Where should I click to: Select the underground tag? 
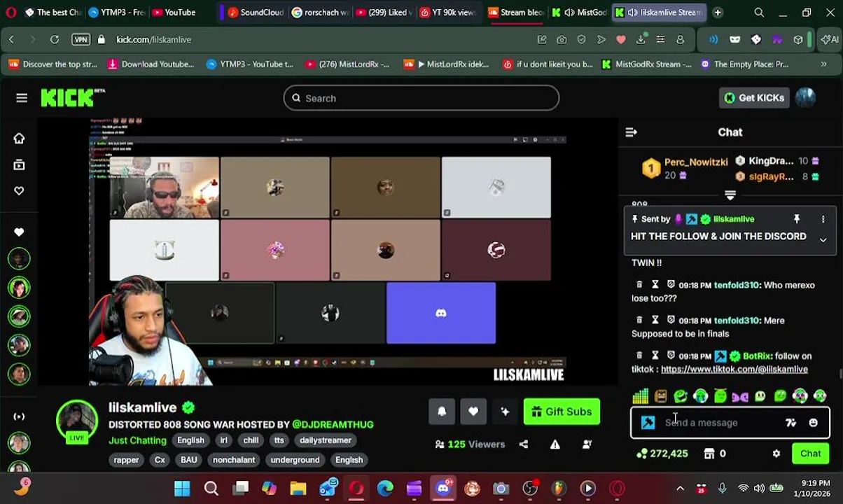tap(295, 460)
